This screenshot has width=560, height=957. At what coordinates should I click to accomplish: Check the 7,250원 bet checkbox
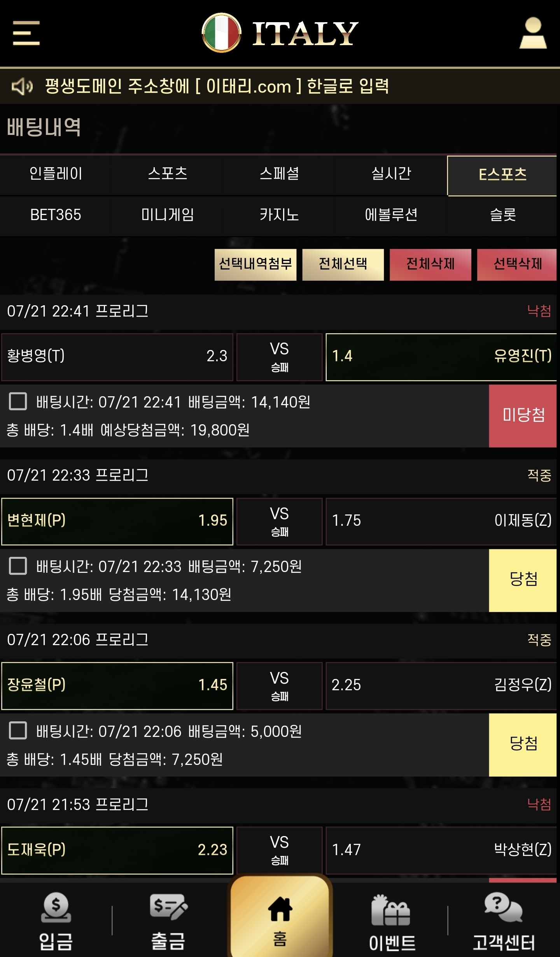click(x=18, y=566)
